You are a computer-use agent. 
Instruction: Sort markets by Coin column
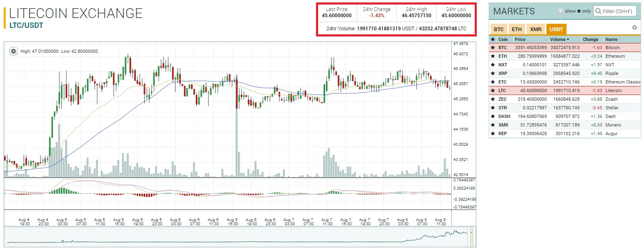tap(503, 39)
